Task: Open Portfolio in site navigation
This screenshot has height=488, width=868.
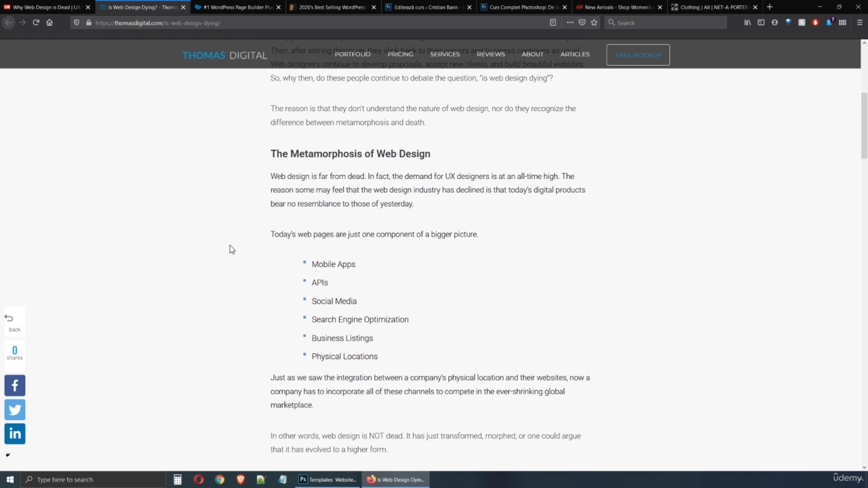Action: coord(353,54)
